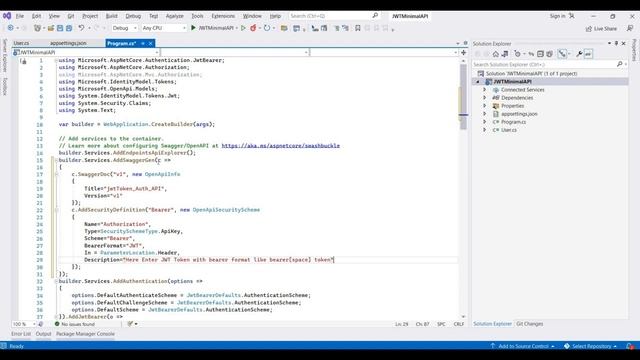The height and width of the screenshot is (360, 640).
Task: Click the Solution Explorer search magnifier icon
Action: point(620,64)
